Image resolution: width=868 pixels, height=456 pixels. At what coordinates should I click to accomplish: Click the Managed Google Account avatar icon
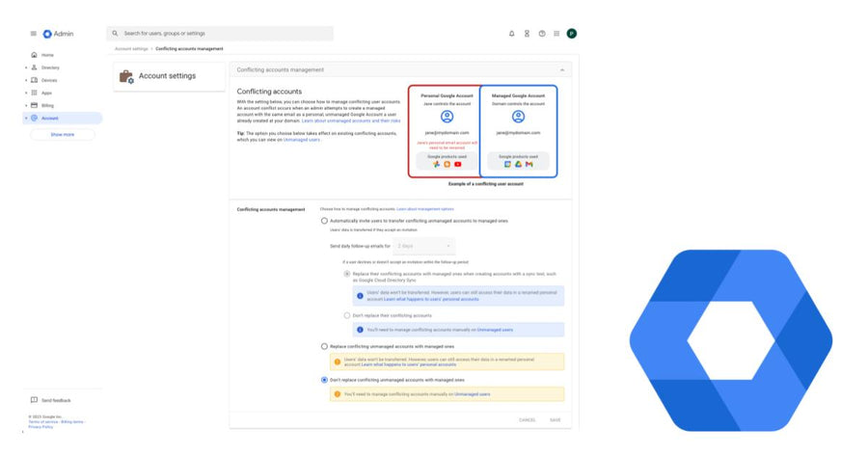518,117
